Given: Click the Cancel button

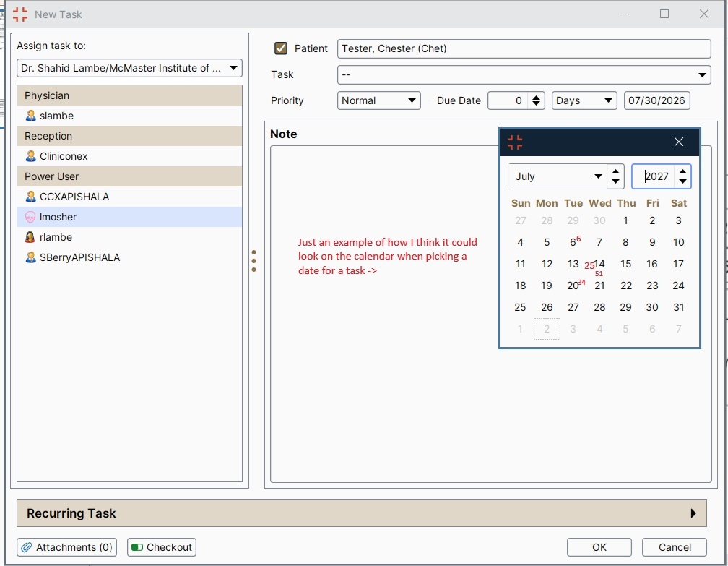Looking at the screenshot, I should (674, 547).
